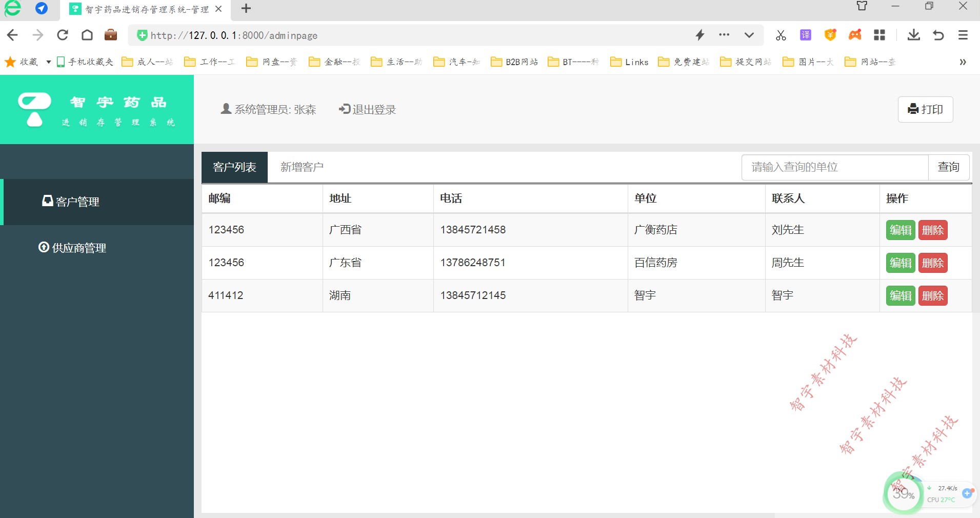
Task: Click the favorites star 收藏
Action: click(x=21, y=62)
